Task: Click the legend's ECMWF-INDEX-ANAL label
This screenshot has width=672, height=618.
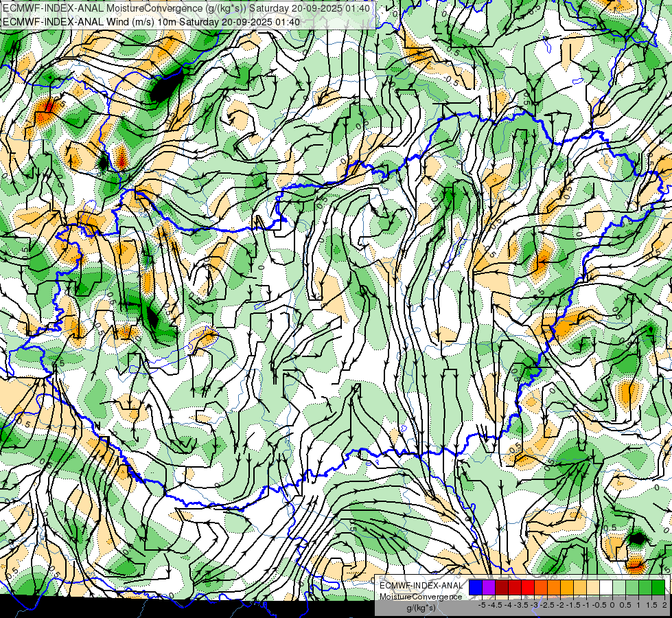Action: tap(421, 586)
